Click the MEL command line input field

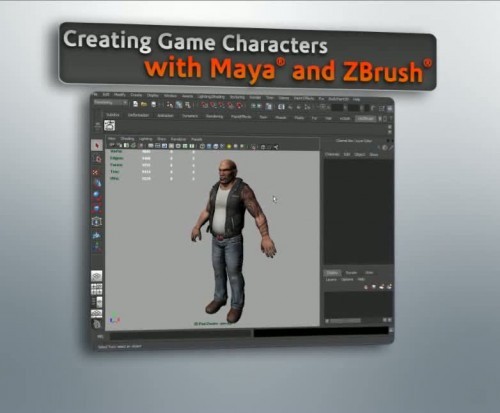tap(180, 334)
